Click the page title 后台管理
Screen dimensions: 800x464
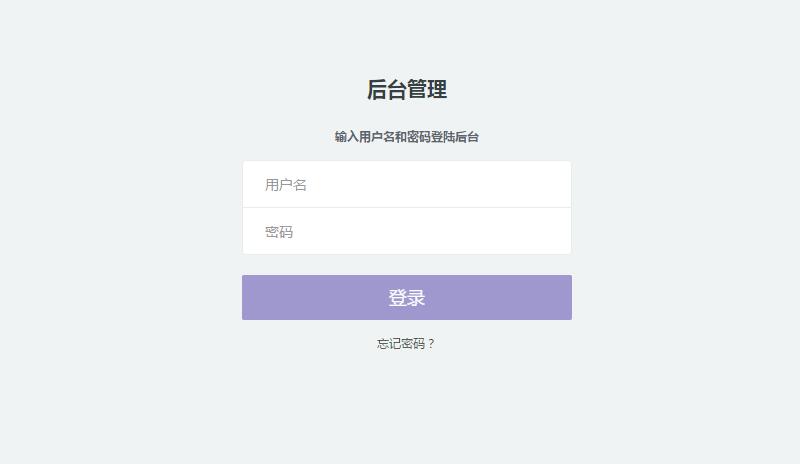pos(406,89)
